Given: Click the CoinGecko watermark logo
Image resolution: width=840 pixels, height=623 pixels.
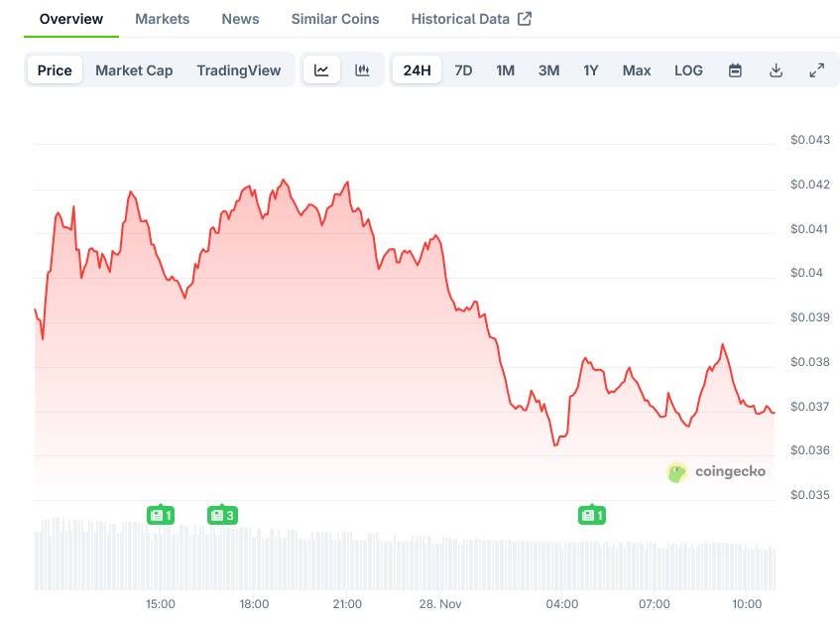Looking at the screenshot, I should tap(716, 472).
